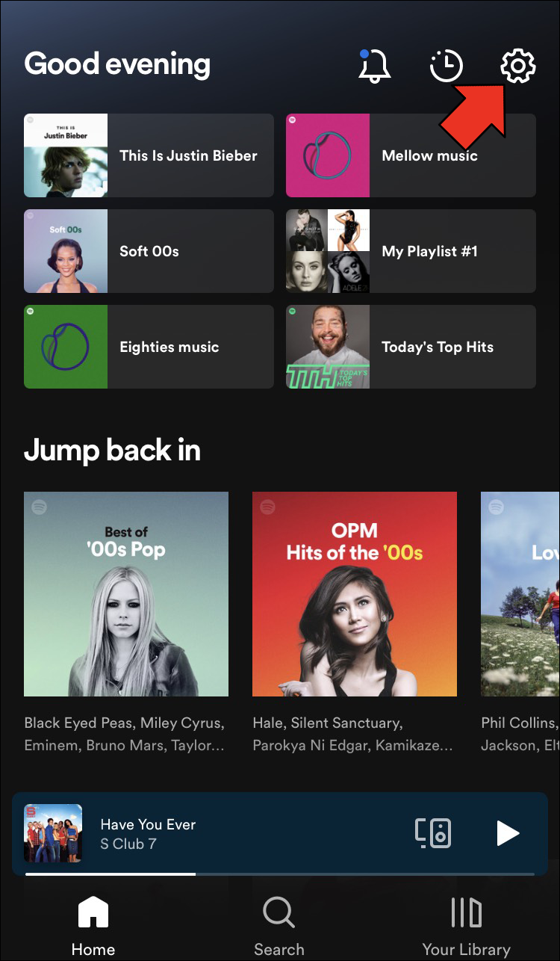Open My Playlist #1 tile
Image resolution: width=560 pixels, height=961 pixels.
pos(411,251)
